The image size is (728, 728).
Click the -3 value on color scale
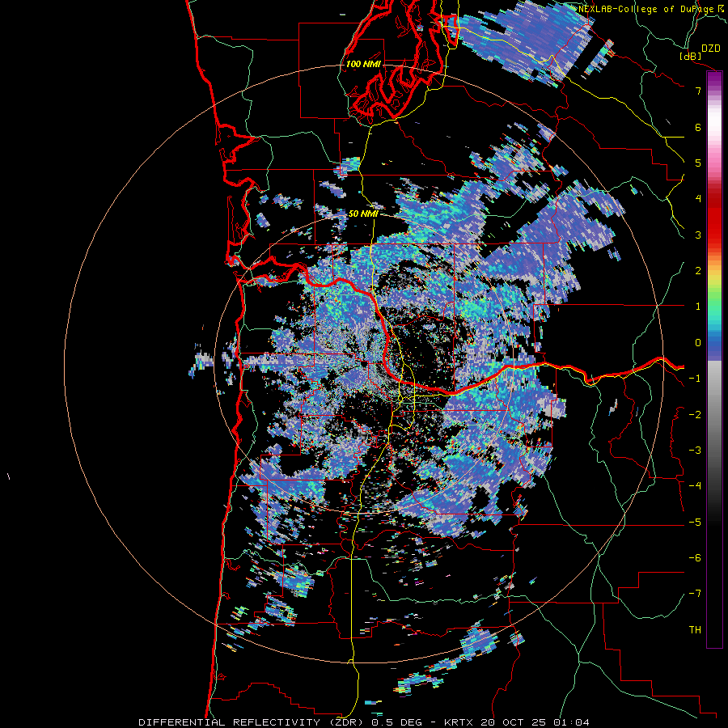[695, 451]
